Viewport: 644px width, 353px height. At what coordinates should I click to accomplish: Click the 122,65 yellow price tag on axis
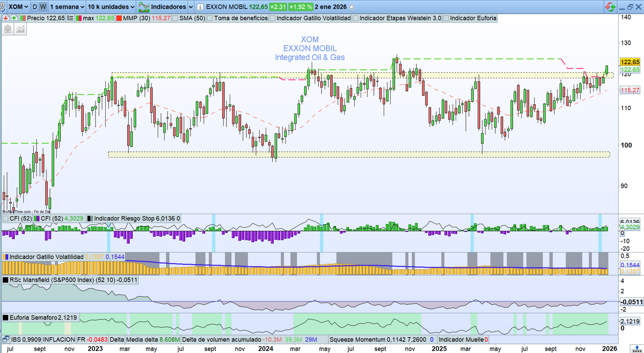(x=630, y=62)
